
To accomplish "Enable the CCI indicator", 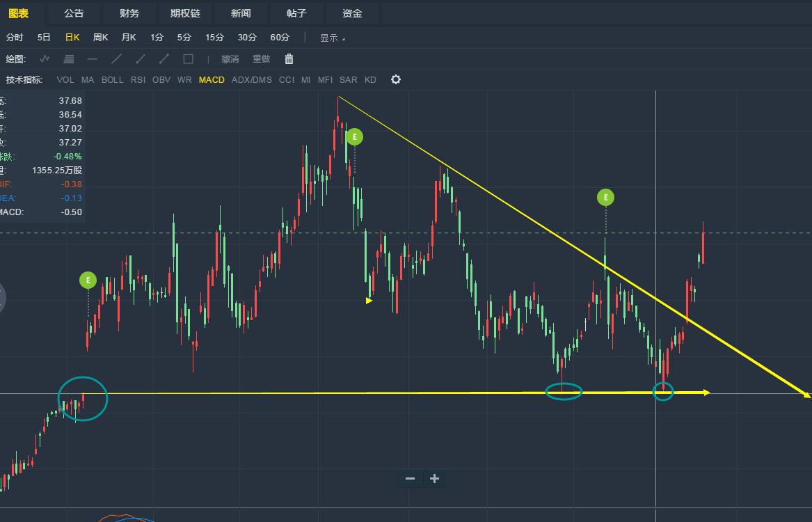I will pyautogui.click(x=287, y=80).
